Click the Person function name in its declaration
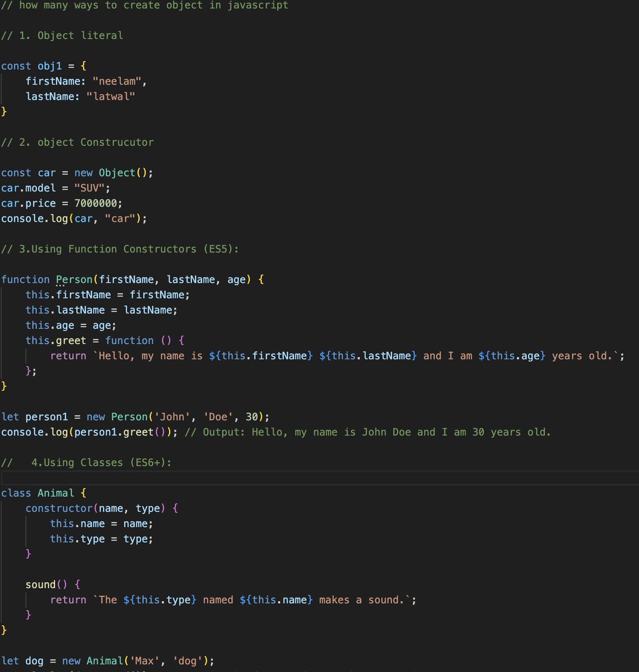639x672 pixels. click(74, 279)
